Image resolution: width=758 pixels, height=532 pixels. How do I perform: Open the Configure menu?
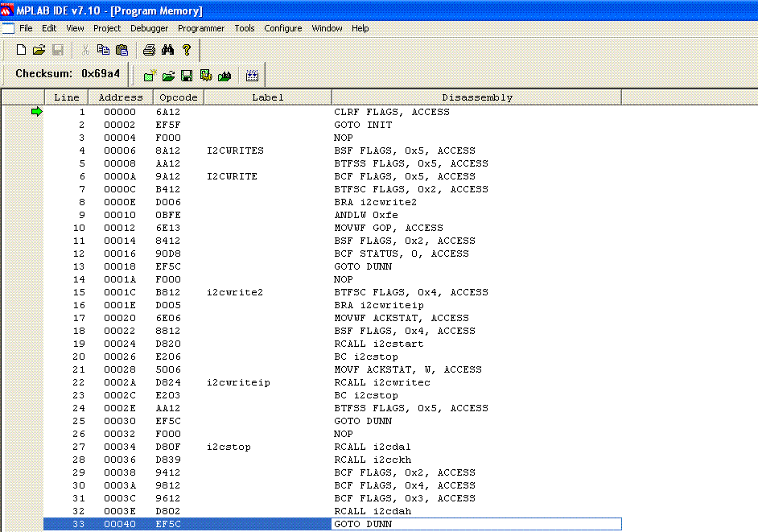pyautogui.click(x=283, y=28)
